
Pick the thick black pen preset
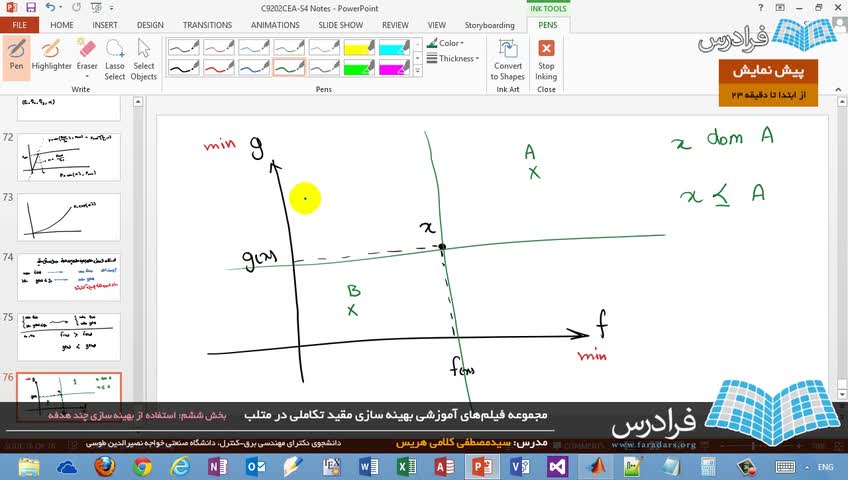[184, 68]
